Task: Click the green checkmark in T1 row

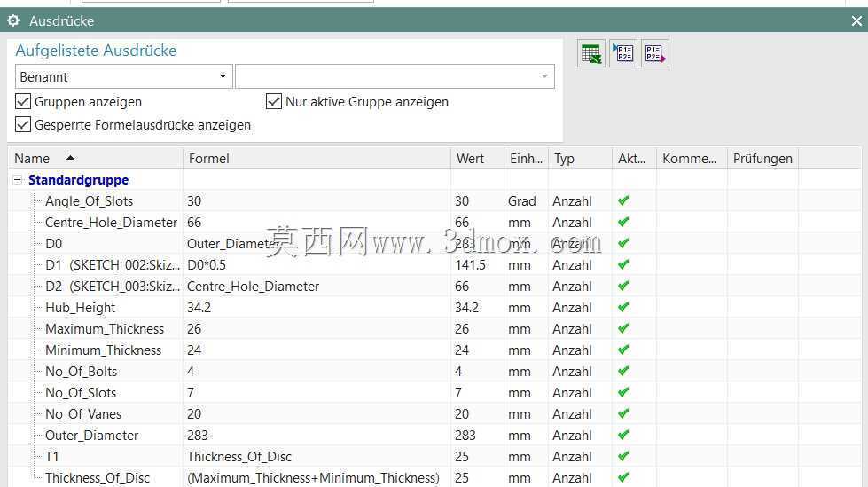Action: pyautogui.click(x=623, y=457)
